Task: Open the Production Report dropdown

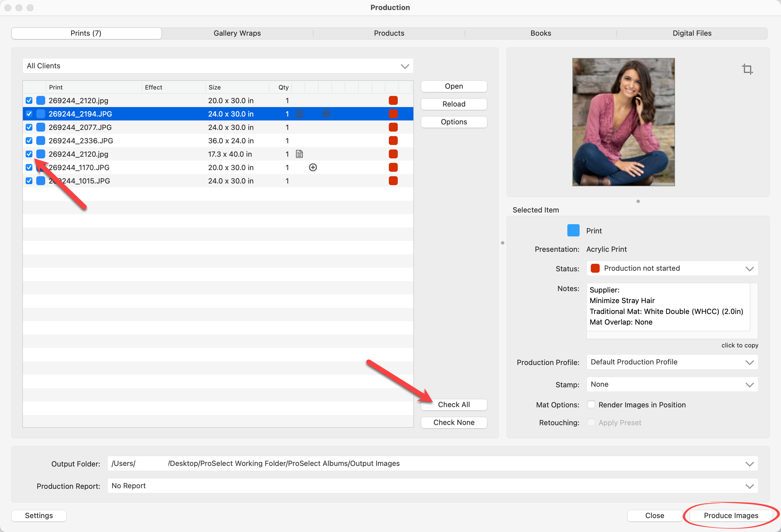Action: pos(432,486)
